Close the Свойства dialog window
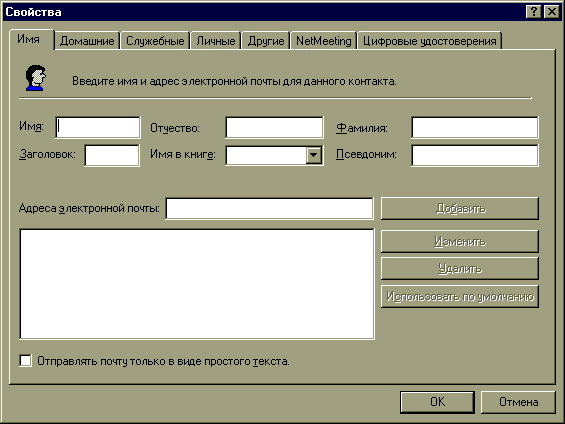Viewport: 565px width, 424px height. (552, 12)
